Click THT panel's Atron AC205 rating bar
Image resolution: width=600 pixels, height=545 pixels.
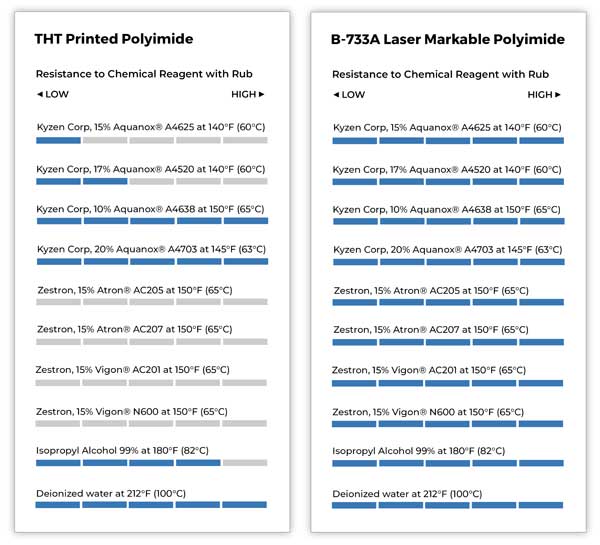pos(152,301)
